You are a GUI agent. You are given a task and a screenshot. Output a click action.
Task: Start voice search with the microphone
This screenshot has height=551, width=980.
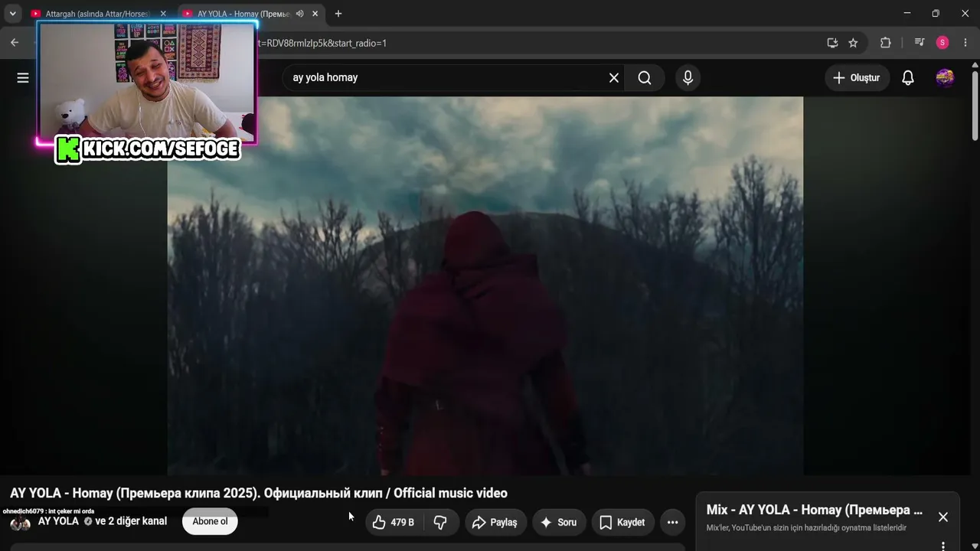(x=688, y=77)
